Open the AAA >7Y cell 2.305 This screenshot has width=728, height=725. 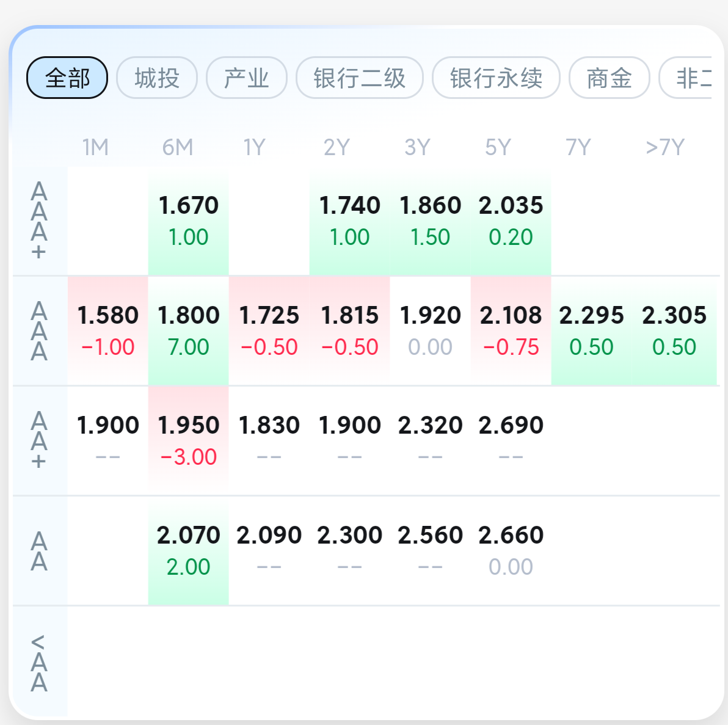click(x=674, y=331)
